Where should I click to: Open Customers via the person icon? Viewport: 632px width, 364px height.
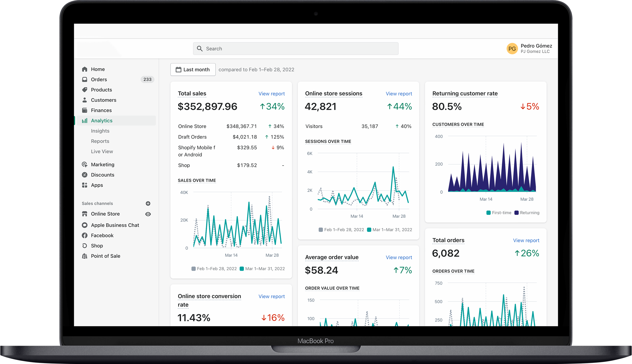pos(85,100)
